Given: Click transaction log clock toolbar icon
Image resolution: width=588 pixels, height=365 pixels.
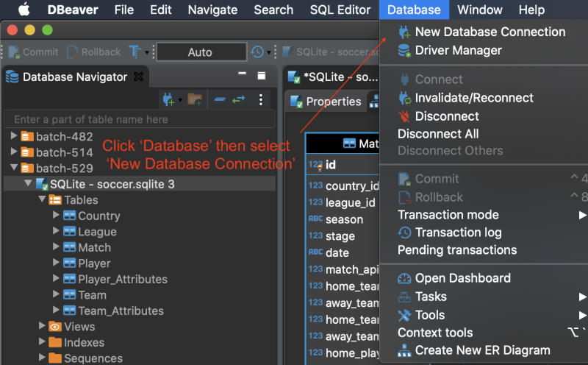Looking at the screenshot, I should pyautogui.click(x=257, y=52).
